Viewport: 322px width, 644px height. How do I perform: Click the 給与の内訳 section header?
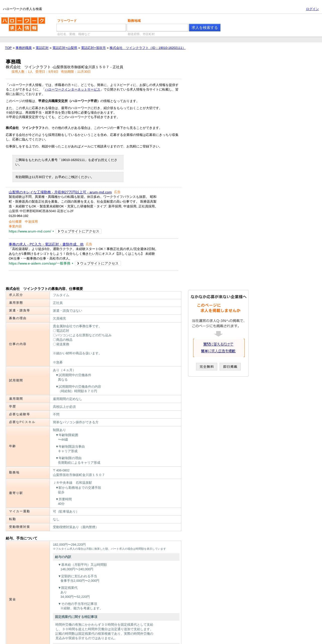[x=116, y=557]
